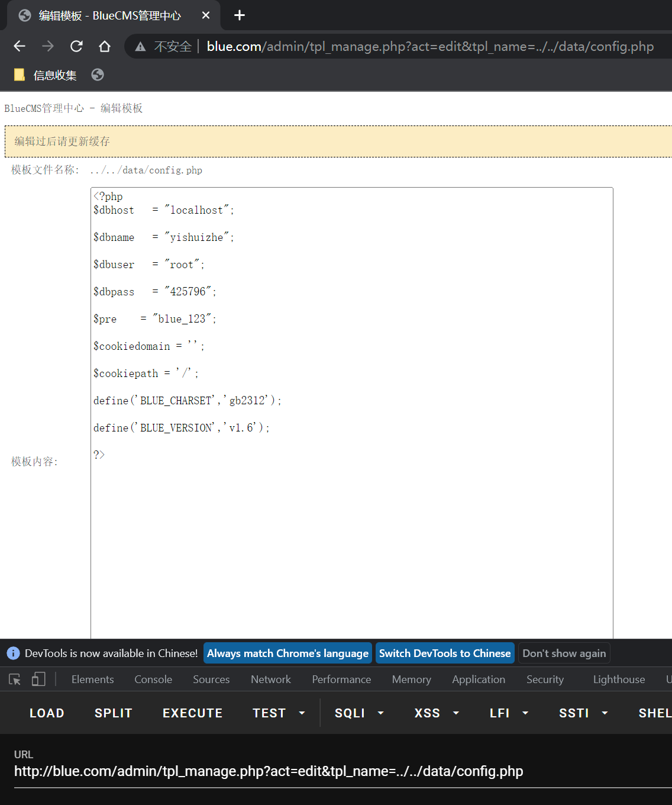The width and height of the screenshot is (672, 805).
Task: Open the Lighthouse tab
Action: point(619,680)
